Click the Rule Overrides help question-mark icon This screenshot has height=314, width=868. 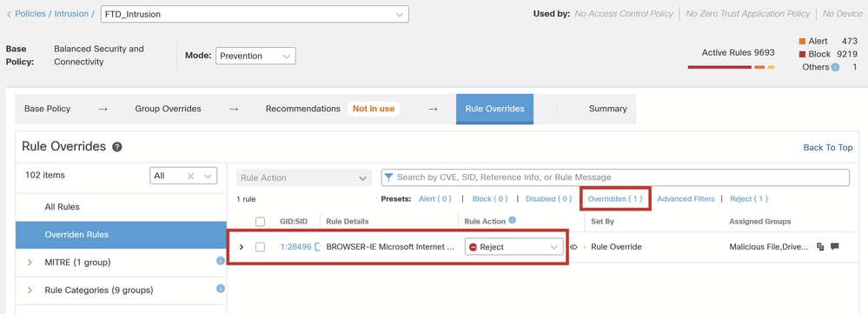pyautogui.click(x=116, y=147)
